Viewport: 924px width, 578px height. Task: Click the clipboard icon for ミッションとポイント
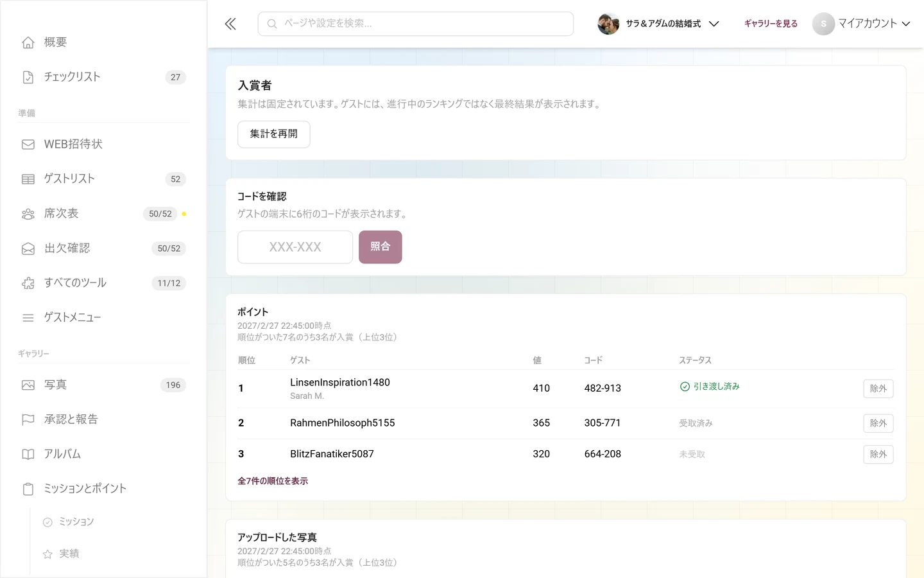coord(28,489)
